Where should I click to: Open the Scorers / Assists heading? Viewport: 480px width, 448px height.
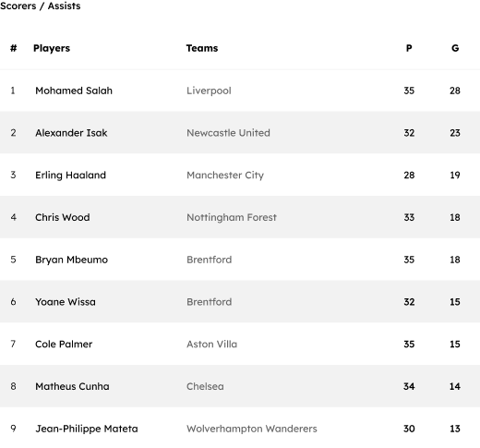click(41, 6)
